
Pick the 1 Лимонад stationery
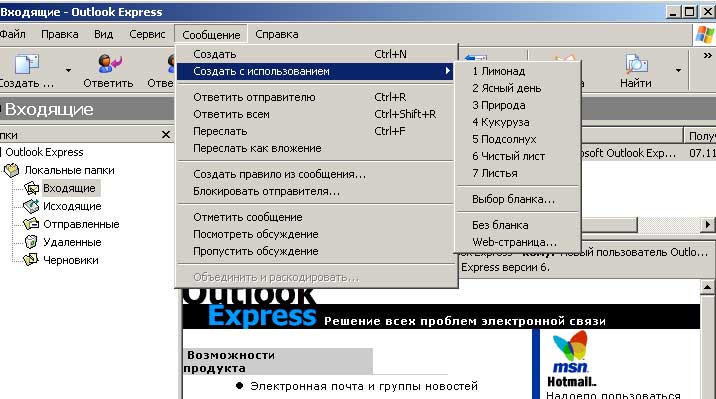(x=518, y=71)
